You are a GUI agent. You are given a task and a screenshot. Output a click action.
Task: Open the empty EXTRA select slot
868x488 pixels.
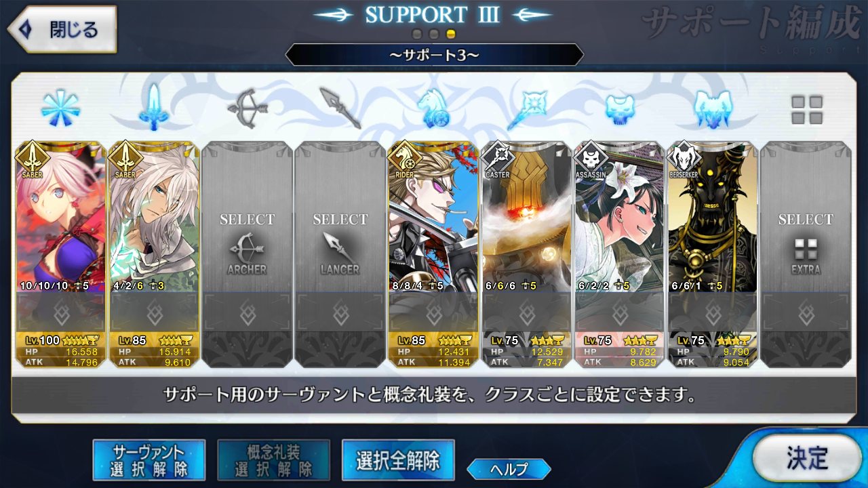pyautogui.click(x=806, y=254)
